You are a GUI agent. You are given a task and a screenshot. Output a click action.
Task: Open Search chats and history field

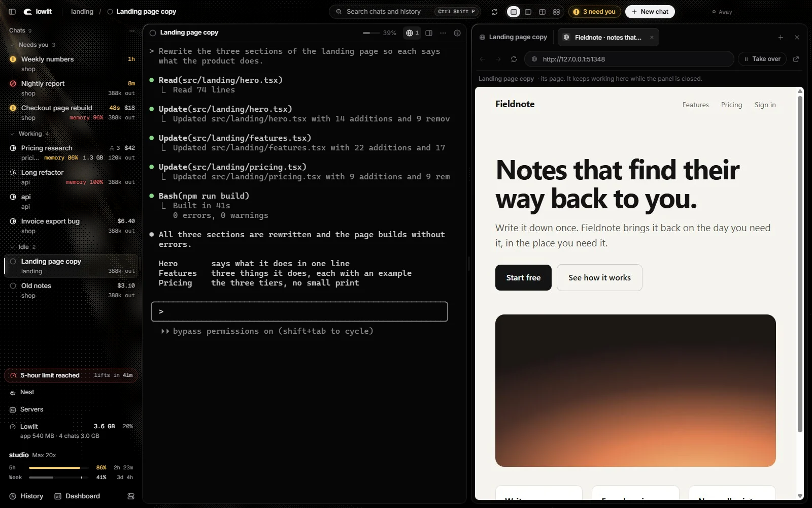pyautogui.click(x=404, y=12)
